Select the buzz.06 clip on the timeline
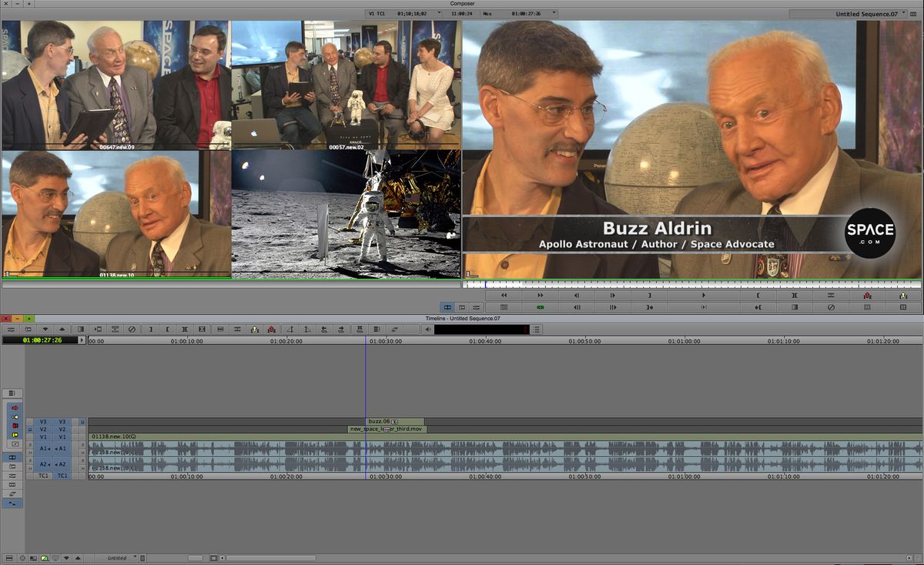This screenshot has height=565, width=924. pyautogui.click(x=393, y=421)
